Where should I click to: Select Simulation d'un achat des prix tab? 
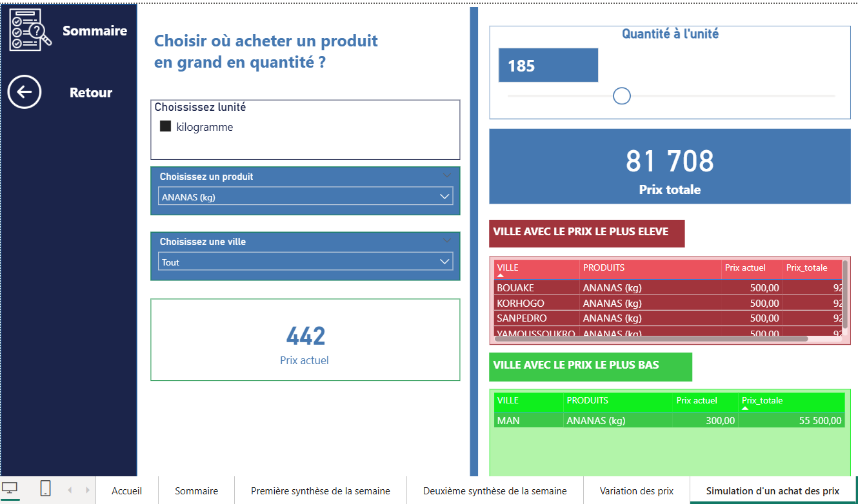[x=773, y=490]
